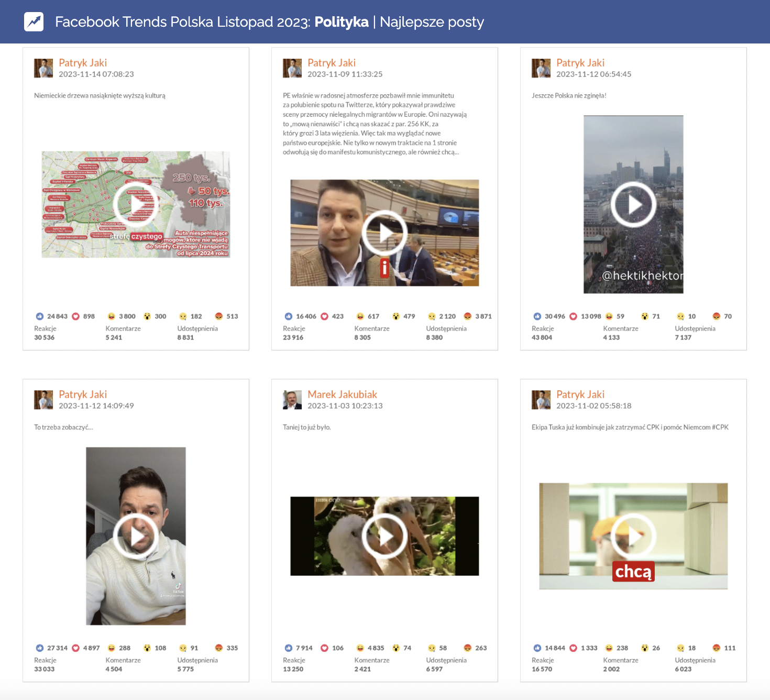770x700 pixels.
Task: Click the post text about PE immunity
Action: pos(375,124)
